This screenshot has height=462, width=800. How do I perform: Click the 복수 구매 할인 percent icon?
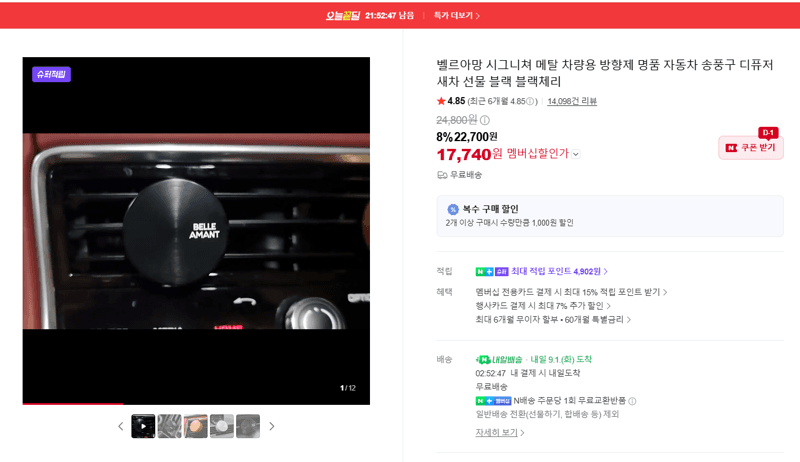pyautogui.click(x=453, y=209)
